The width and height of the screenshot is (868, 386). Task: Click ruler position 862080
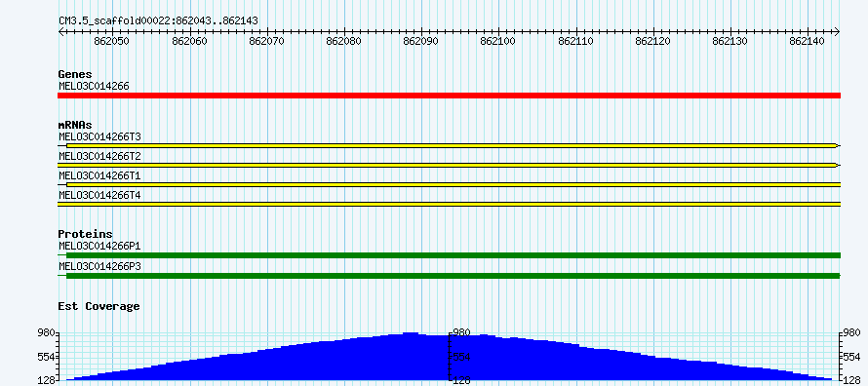coord(344,42)
